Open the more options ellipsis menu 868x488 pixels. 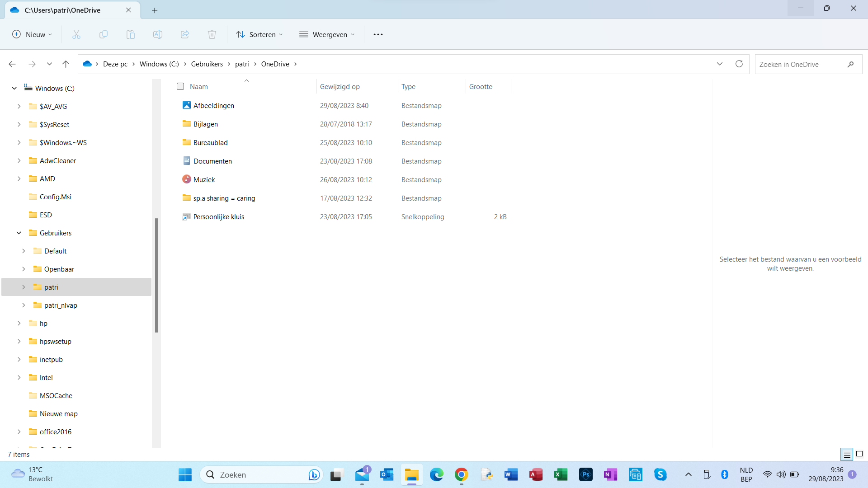point(378,34)
